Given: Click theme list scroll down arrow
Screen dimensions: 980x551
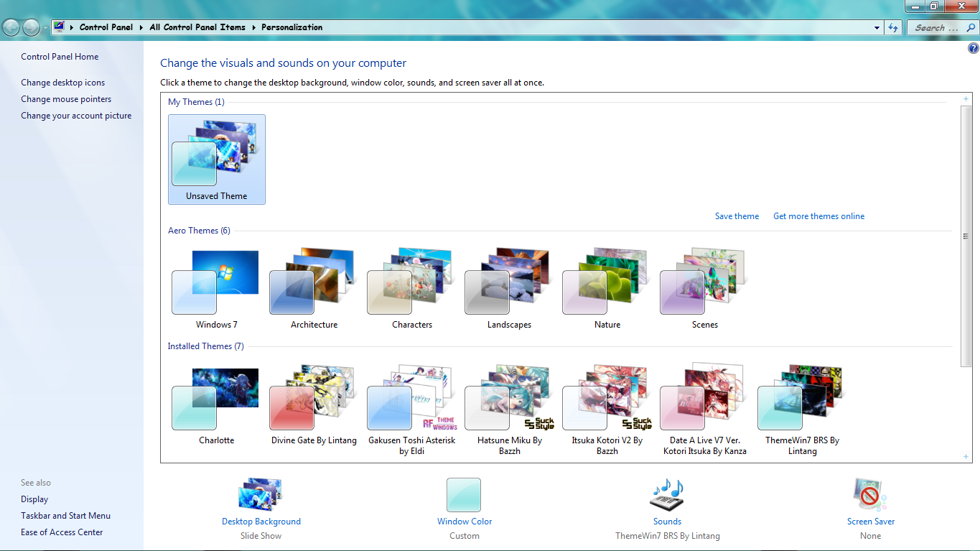Looking at the screenshot, I should click(966, 456).
